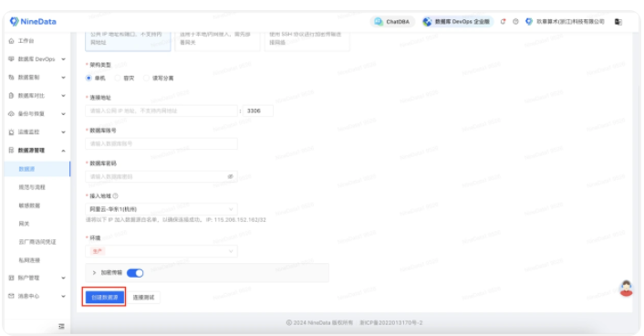The height and width of the screenshot is (336, 644).
Task: Toggle the 加密传输 encryption switch
Action: pyautogui.click(x=135, y=273)
